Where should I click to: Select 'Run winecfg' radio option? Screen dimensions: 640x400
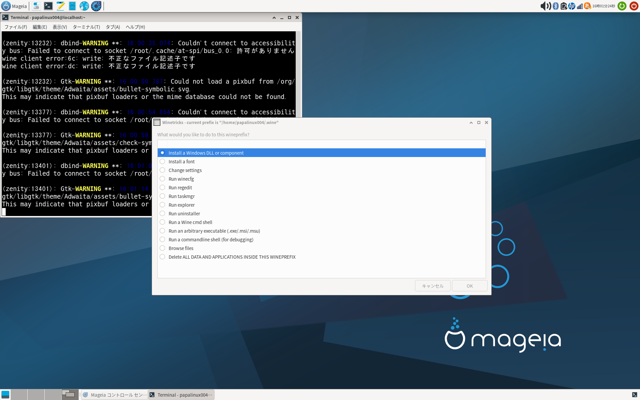point(162,179)
